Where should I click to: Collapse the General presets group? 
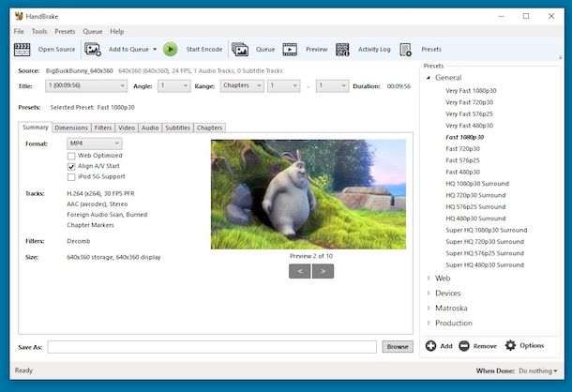click(429, 78)
